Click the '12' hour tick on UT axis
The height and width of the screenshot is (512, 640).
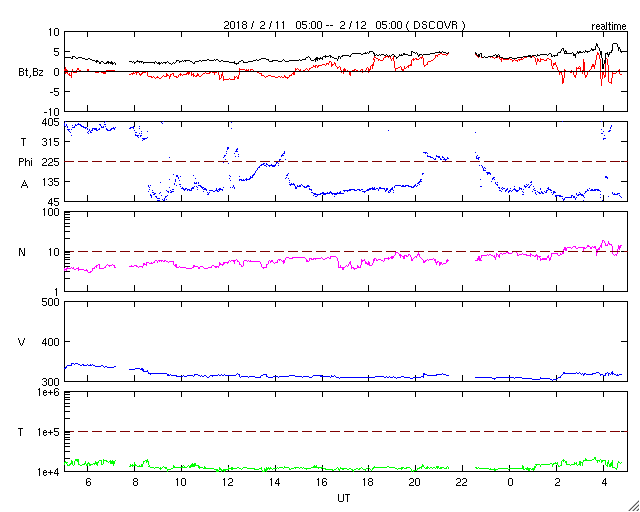tap(228, 481)
